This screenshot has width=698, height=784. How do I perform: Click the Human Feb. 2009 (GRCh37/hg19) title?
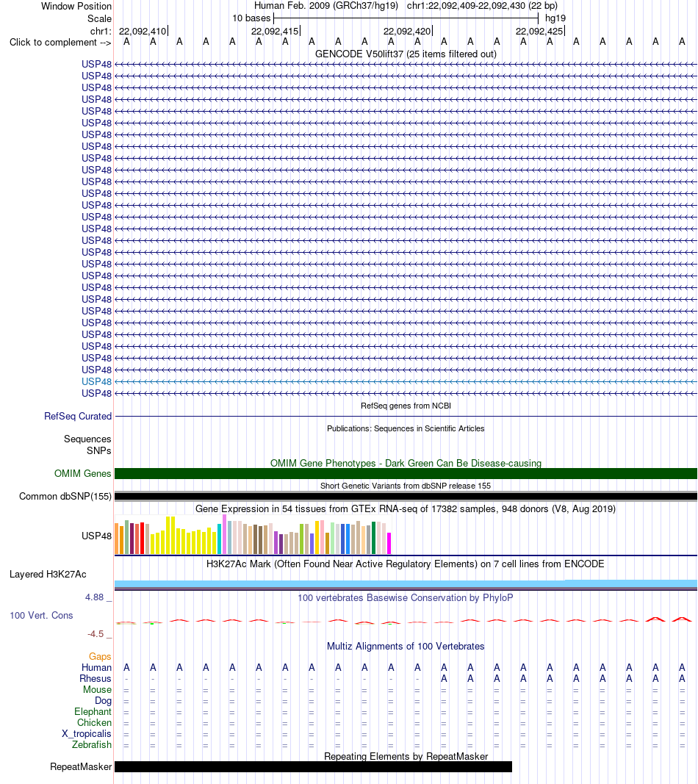(x=326, y=6)
